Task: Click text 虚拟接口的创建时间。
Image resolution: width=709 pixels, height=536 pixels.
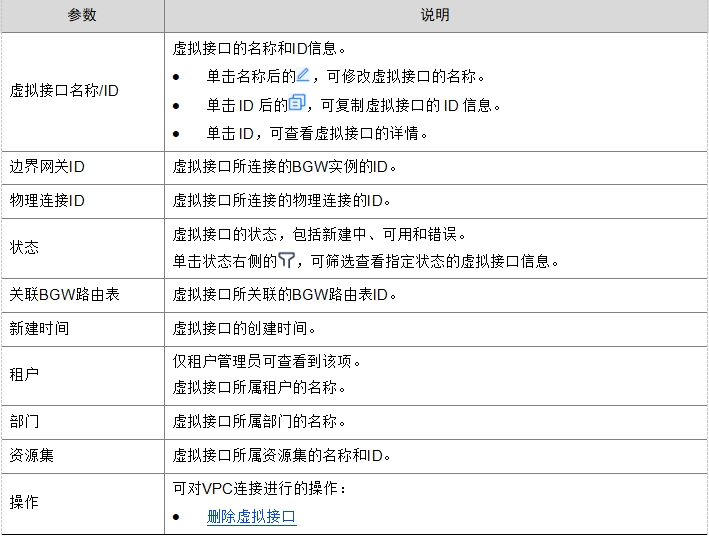Action: point(244,328)
